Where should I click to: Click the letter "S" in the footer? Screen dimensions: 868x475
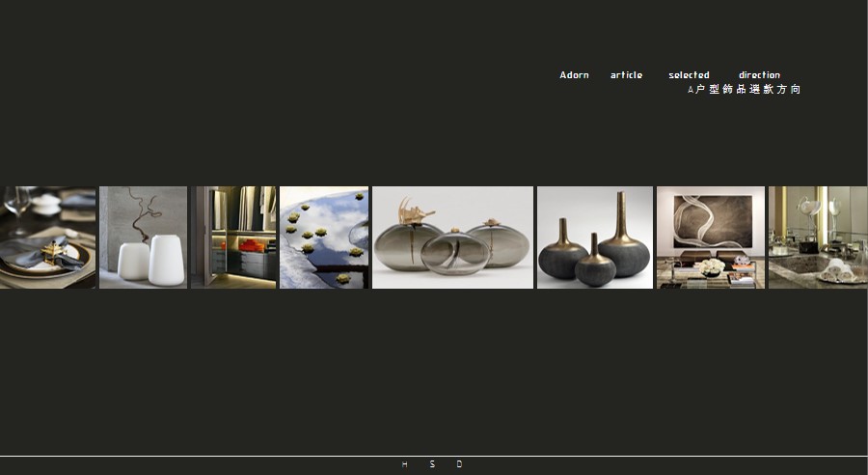(432, 464)
